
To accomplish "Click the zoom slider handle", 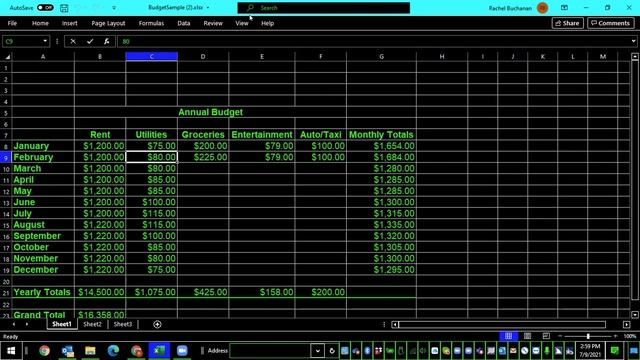I will pos(588,336).
